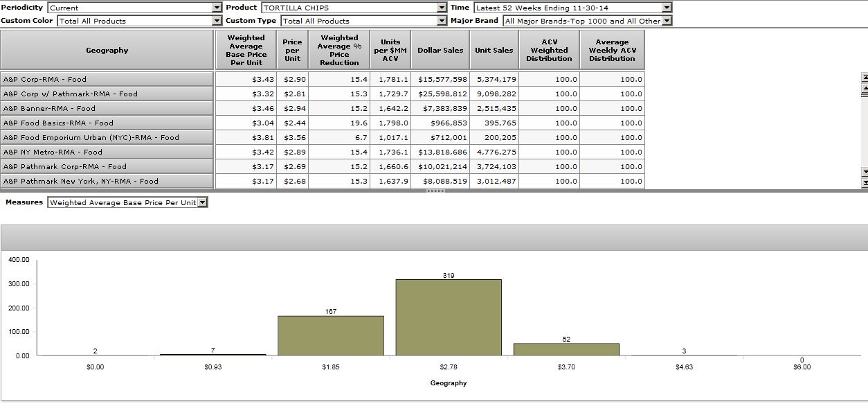Image resolution: width=868 pixels, height=404 pixels.
Task: Sort by the Geography column header
Action: point(107,50)
